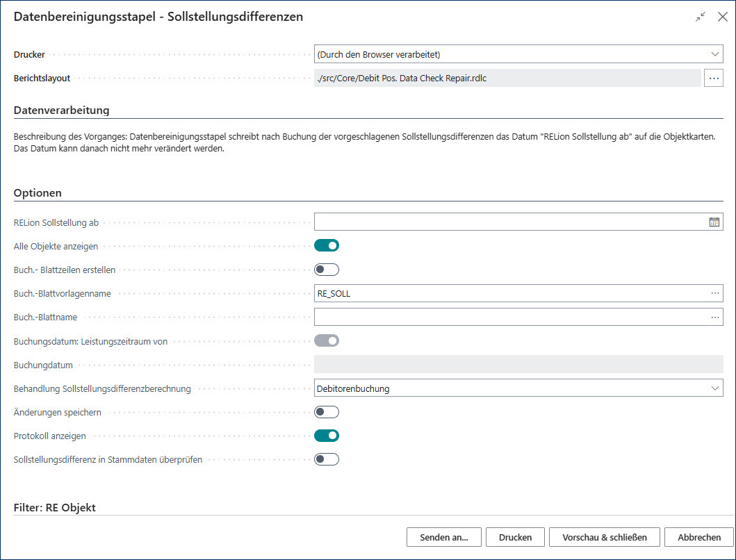Screen dimensions: 736x560
Task: Open lookup for Buch.-Blattname field
Action: (x=714, y=318)
